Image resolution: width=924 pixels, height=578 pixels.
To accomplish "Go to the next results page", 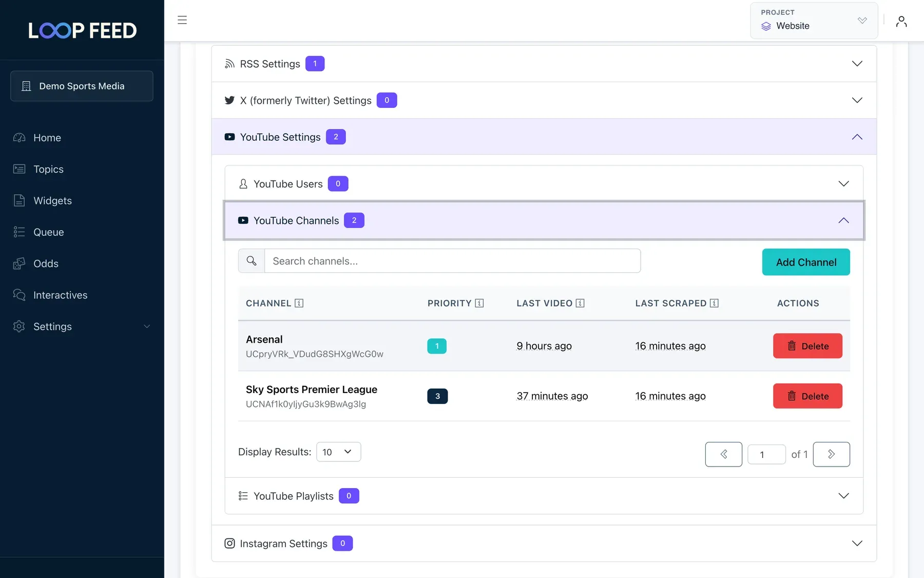I will (x=832, y=454).
